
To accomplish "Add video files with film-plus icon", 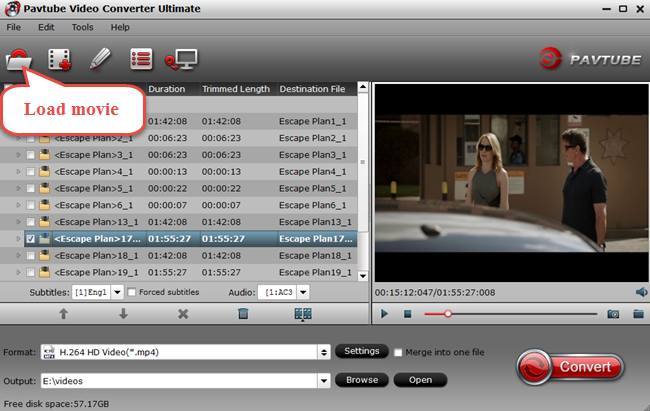I will [59, 59].
